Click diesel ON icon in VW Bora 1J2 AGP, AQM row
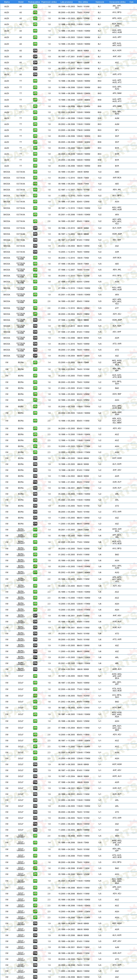 (x=35, y=458)
